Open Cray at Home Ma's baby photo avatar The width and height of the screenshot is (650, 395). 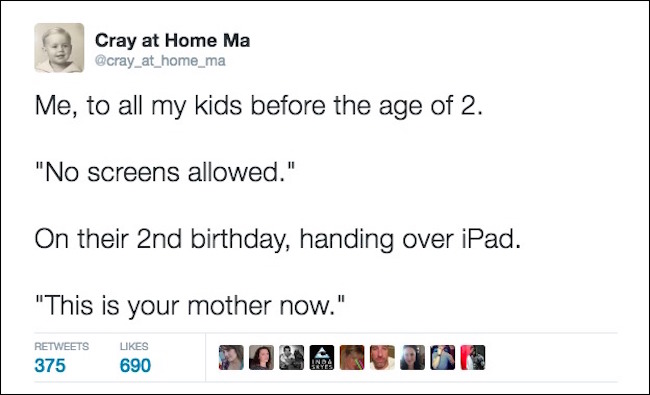[x=59, y=48]
